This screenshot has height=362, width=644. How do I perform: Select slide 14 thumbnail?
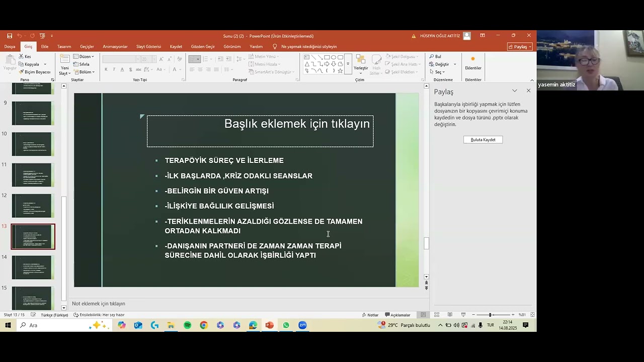click(33, 267)
